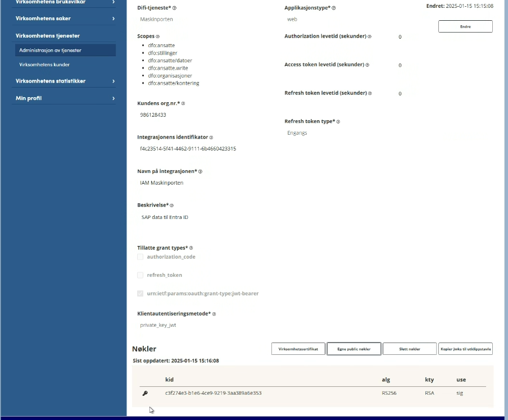Click help icon next to Tillatte grant types
This screenshot has height=420, width=508.
tap(191, 248)
